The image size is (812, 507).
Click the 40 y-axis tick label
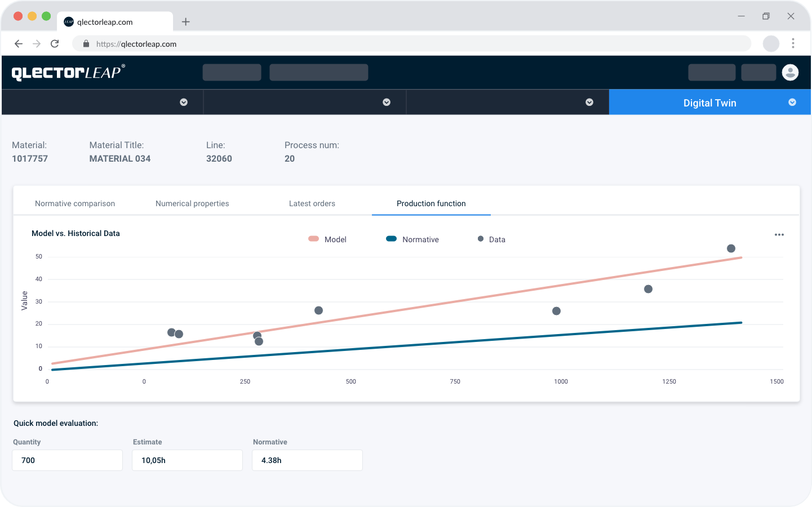39,279
